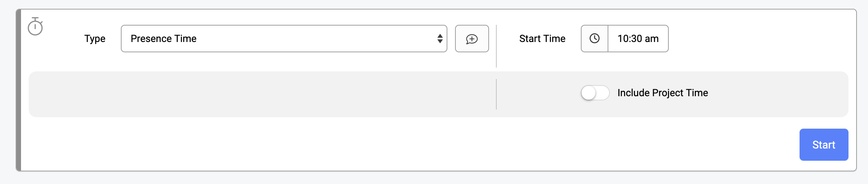
Task: Expand the Type combo box caret
Action: [440, 39]
